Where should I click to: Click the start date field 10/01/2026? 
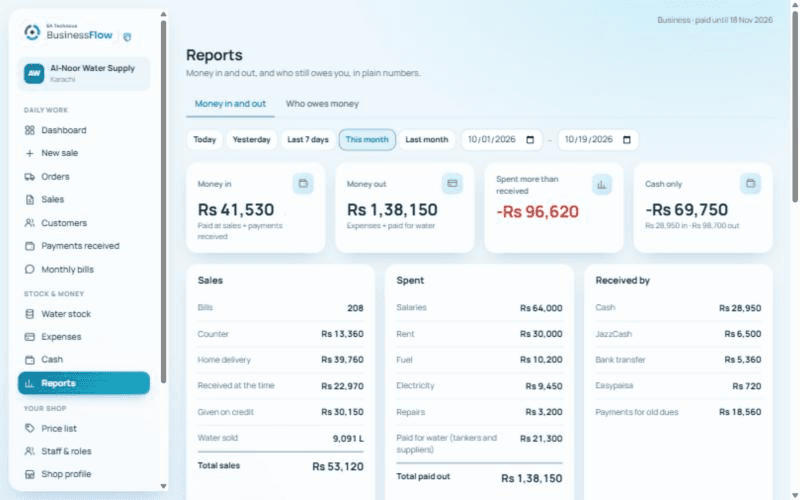501,140
